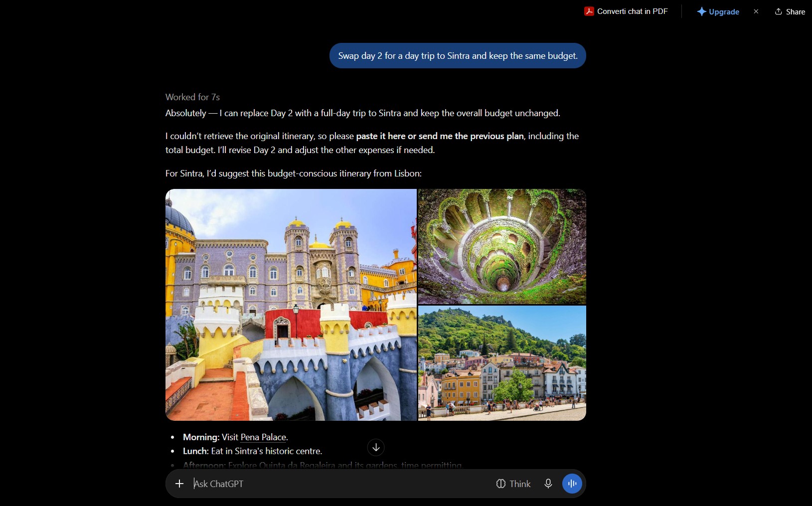The height and width of the screenshot is (506, 812).
Task: Click the Adobe PDF icon in top bar
Action: coord(589,11)
